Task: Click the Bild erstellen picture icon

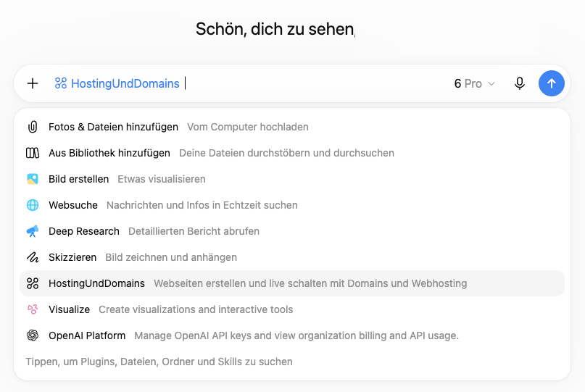Action: click(x=33, y=179)
